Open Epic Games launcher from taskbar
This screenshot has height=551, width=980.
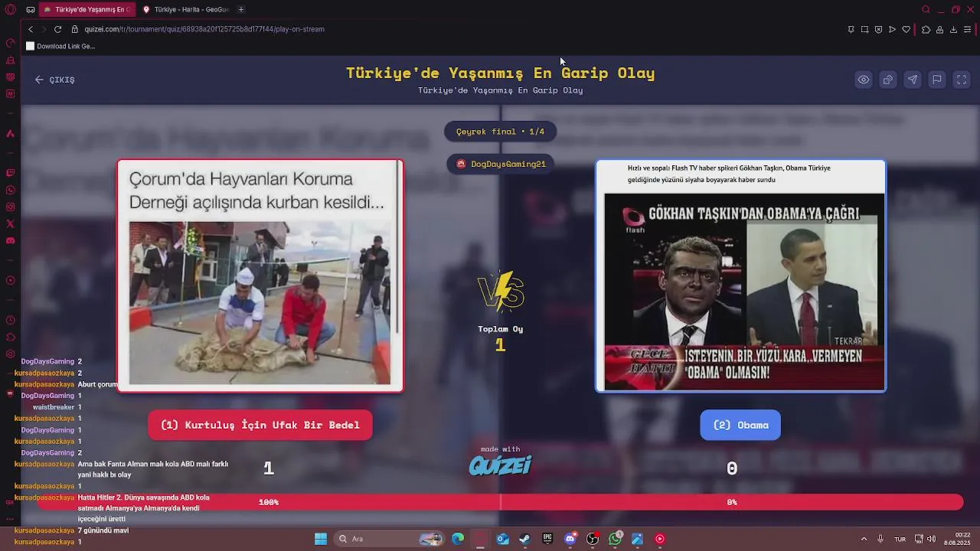click(x=547, y=539)
